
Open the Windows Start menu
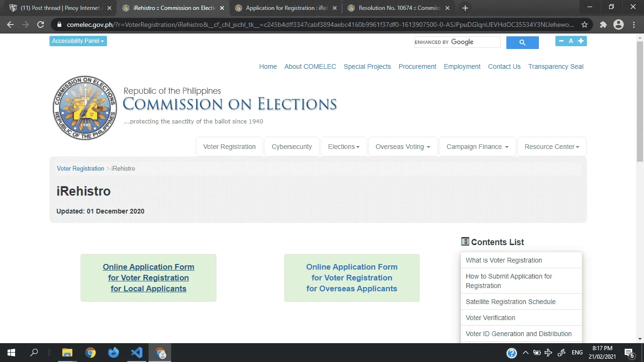click(11, 353)
